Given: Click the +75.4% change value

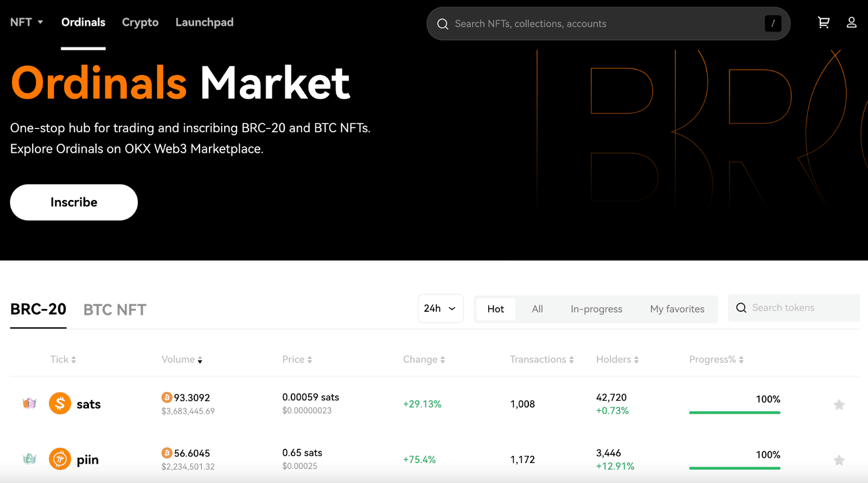Looking at the screenshot, I should pyautogui.click(x=419, y=459).
